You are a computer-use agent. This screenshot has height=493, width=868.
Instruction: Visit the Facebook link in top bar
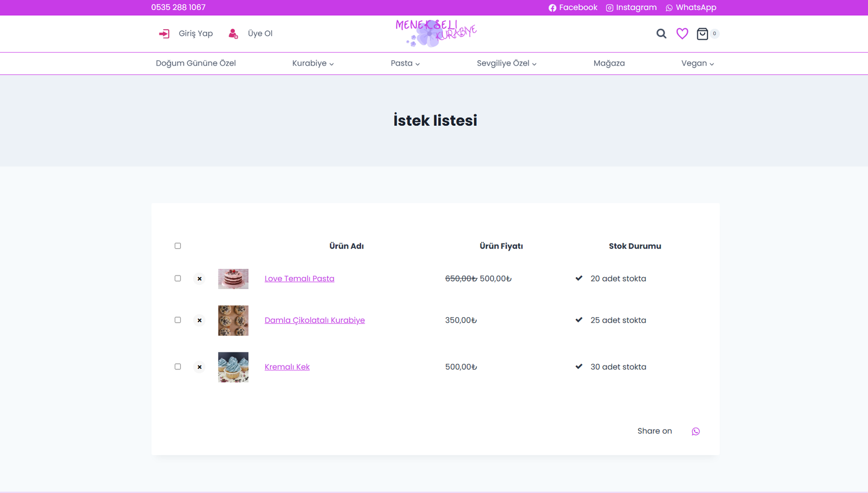click(x=572, y=8)
